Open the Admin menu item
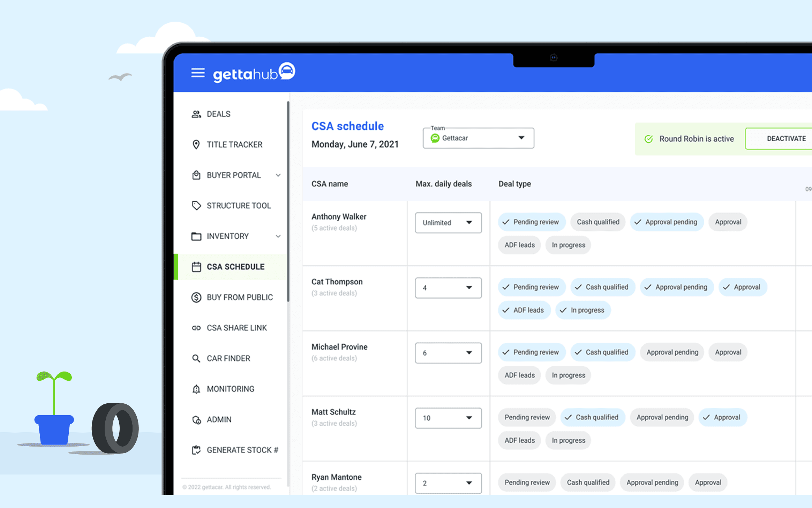Viewport: 812px width, 508px height. (x=219, y=419)
